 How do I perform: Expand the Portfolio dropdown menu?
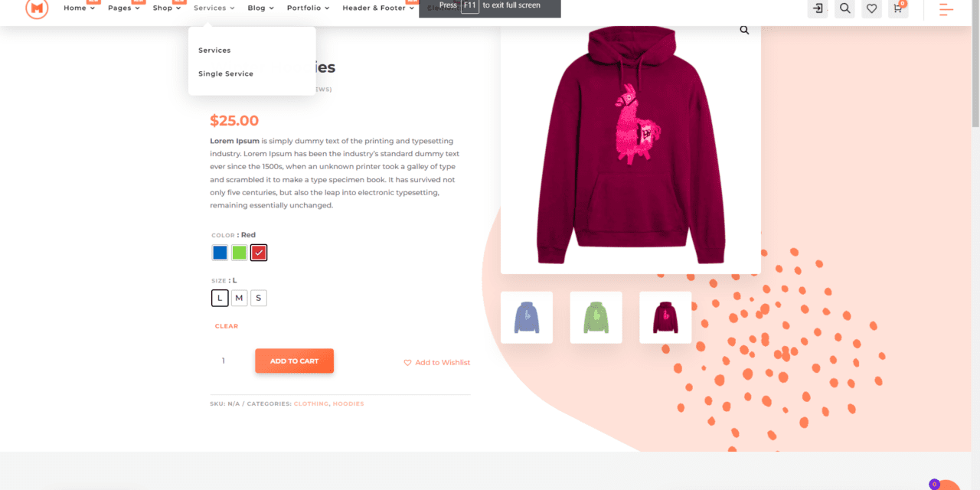point(309,8)
